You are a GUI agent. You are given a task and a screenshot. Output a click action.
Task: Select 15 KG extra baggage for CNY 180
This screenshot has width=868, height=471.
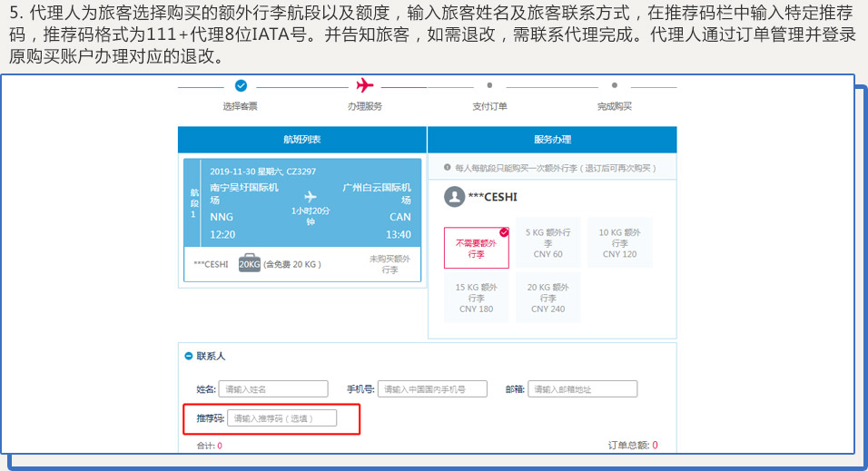click(477, 298)
